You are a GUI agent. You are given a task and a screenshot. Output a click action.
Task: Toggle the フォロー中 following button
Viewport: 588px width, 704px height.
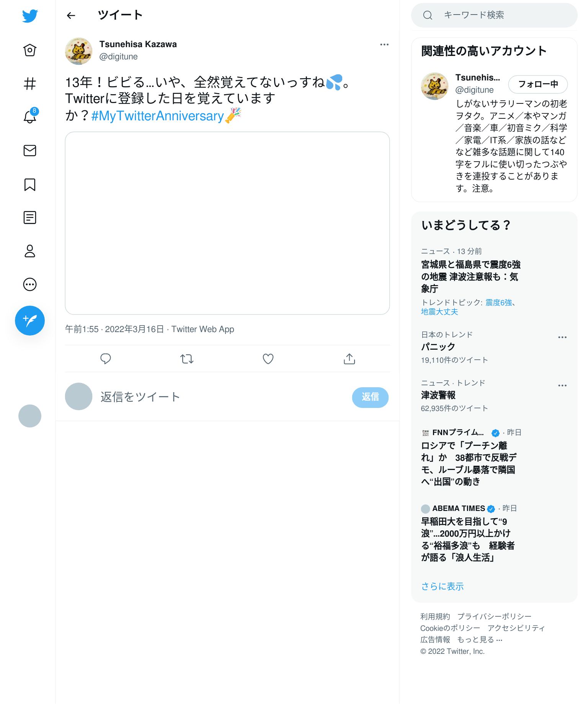pyautogui.click(x=538, y=84)
